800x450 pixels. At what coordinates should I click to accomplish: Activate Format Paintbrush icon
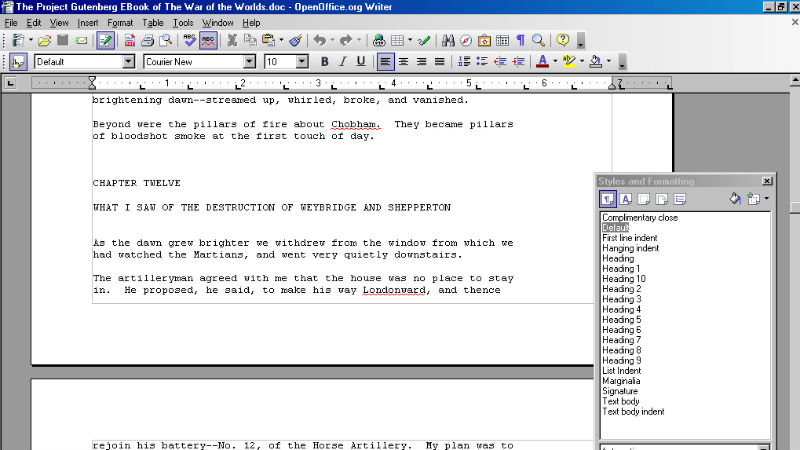[296, 40]
